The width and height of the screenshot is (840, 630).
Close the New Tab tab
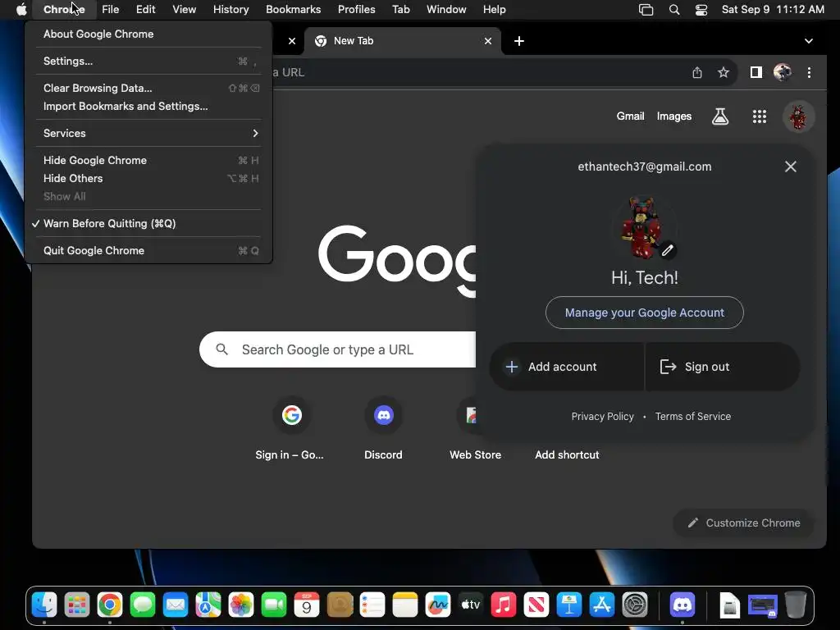(488, 41)
